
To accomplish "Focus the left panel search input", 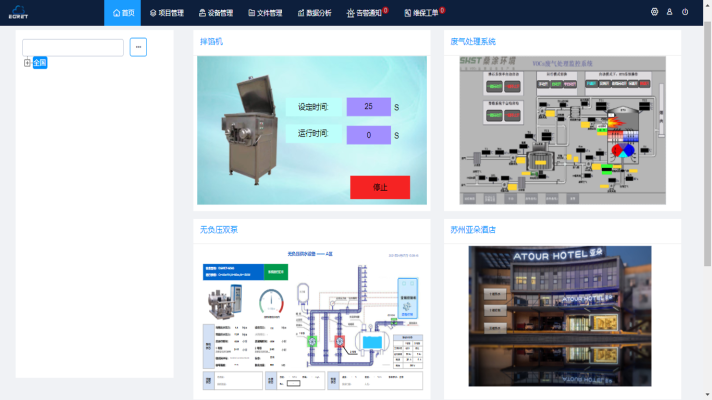I will (x=73, y=47).
